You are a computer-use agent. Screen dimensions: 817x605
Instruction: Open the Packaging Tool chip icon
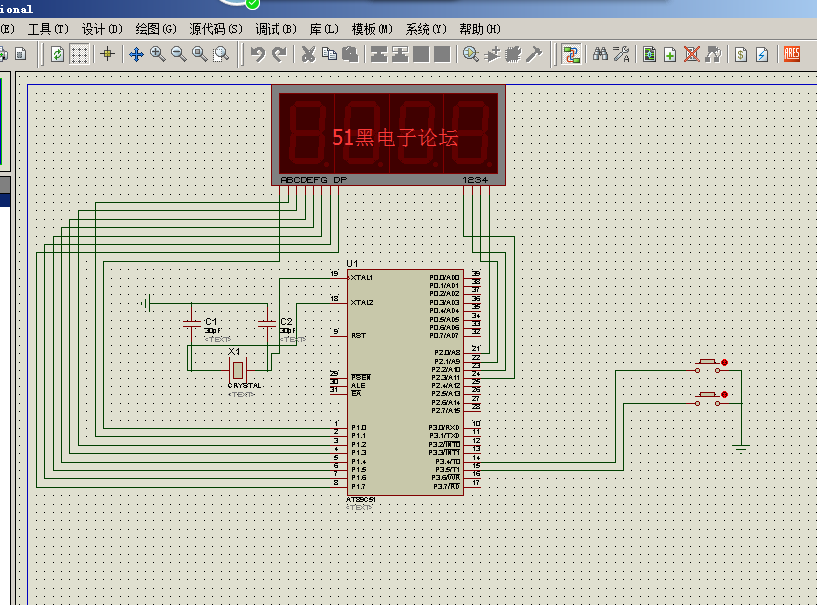513,54
